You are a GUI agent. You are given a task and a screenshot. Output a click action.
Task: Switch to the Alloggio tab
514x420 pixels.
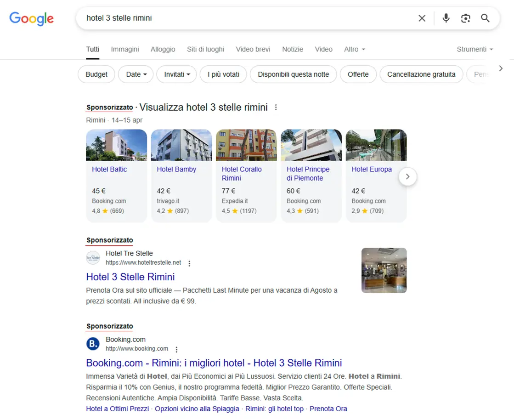click(x=163, y=49)
